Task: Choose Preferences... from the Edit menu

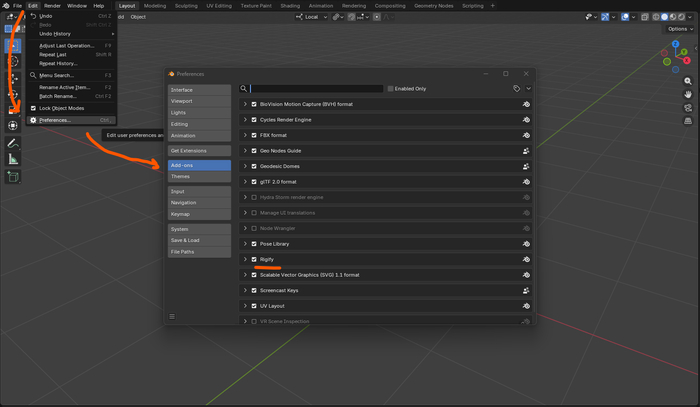Action: [55, 120]
